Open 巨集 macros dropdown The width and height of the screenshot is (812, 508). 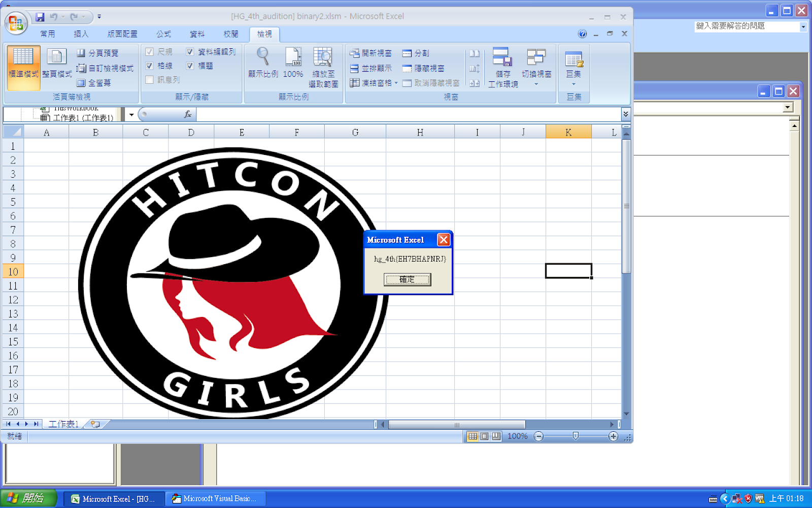(574, 68)
